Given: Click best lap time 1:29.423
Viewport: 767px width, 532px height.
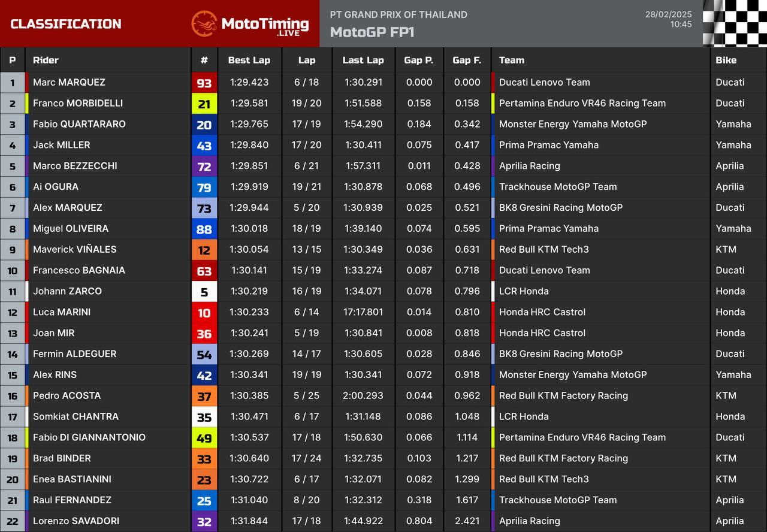Looking at the screenshot, I should [x=249, y=82].
